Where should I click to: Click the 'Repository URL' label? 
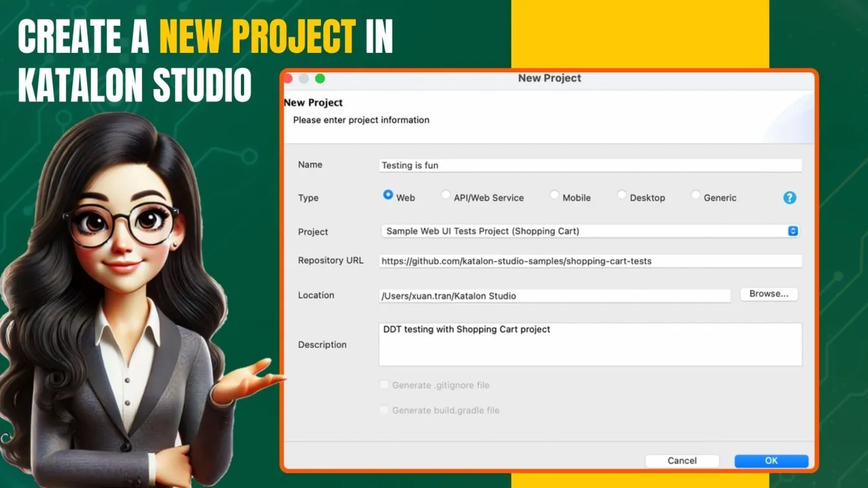[331, 260]
